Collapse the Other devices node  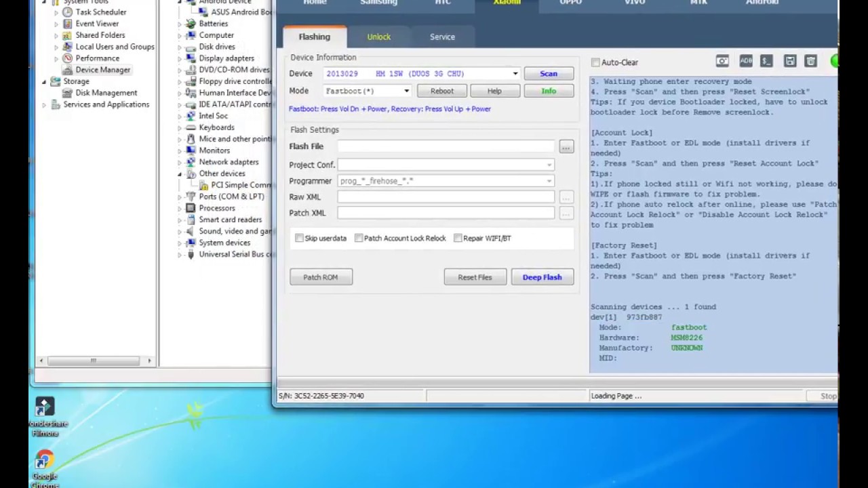(x=180, y=174)
